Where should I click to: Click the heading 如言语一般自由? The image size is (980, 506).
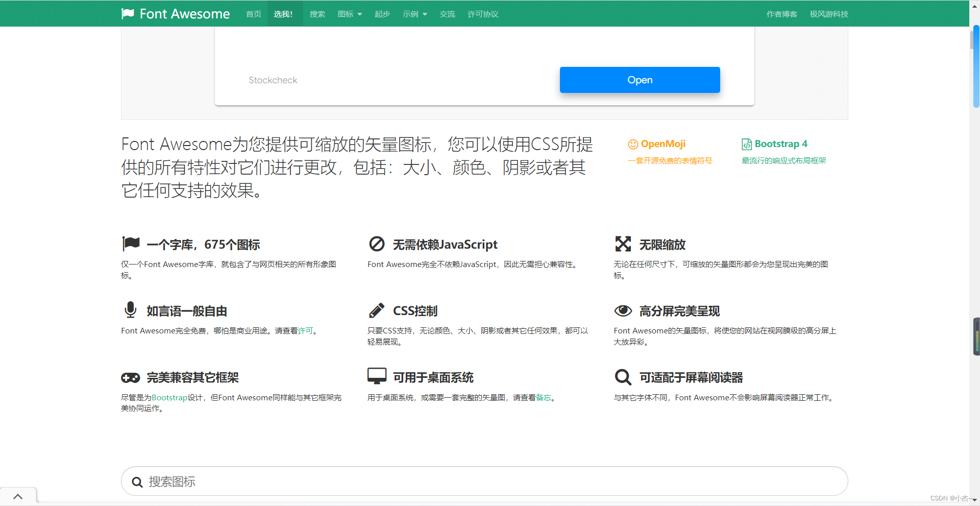(187, 311)
